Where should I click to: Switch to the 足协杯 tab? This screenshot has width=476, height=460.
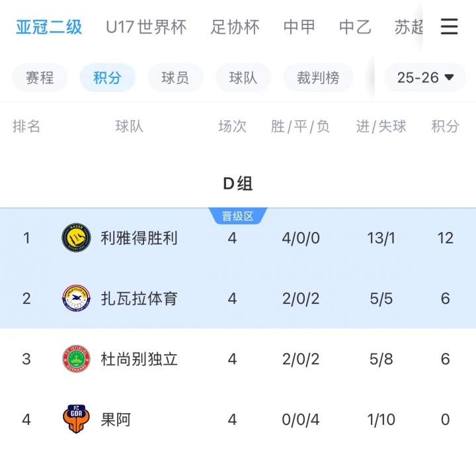tap(235, 27)
